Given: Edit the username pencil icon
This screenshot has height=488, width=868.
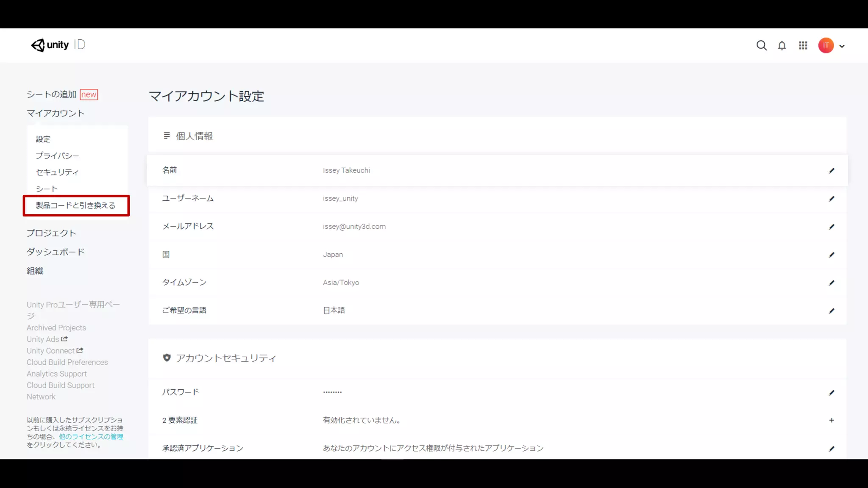Looking at the screenshot, I should coord(831,199).
